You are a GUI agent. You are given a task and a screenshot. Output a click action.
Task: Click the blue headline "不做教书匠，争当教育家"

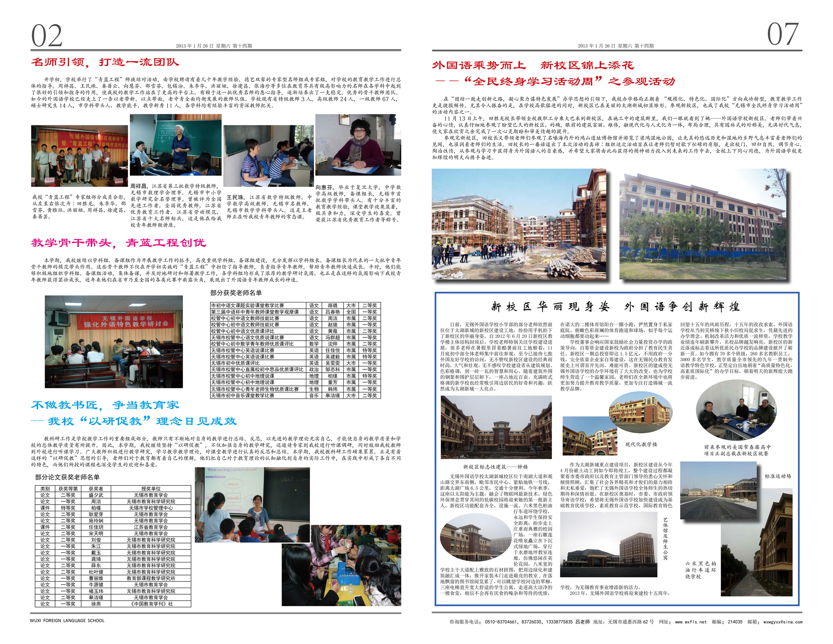105,405
